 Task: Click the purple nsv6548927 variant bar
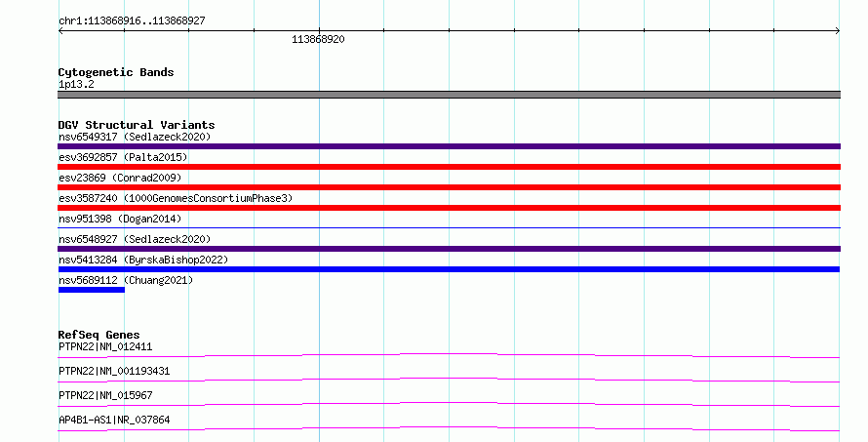click(449, 249)
